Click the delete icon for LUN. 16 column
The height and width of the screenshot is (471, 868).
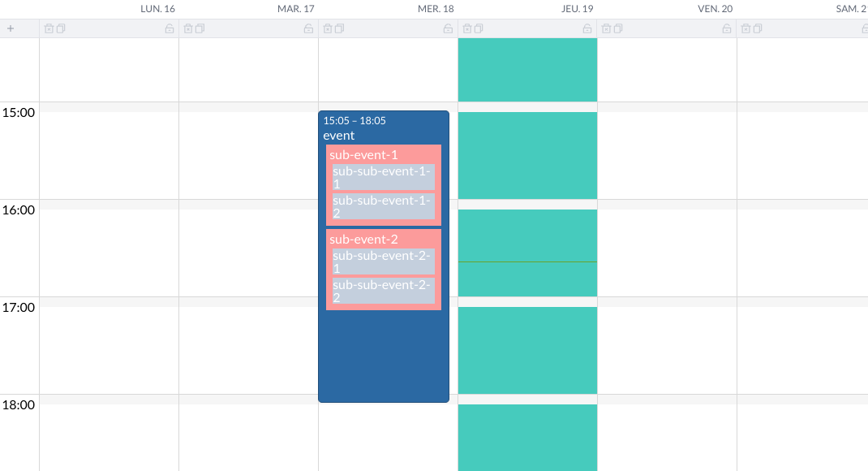(47, 28)
